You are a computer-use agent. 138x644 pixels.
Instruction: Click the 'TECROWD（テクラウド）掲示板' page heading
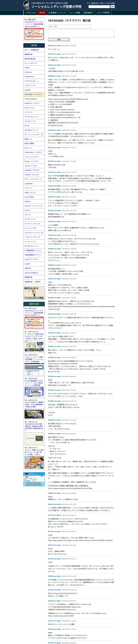point(69,21)
